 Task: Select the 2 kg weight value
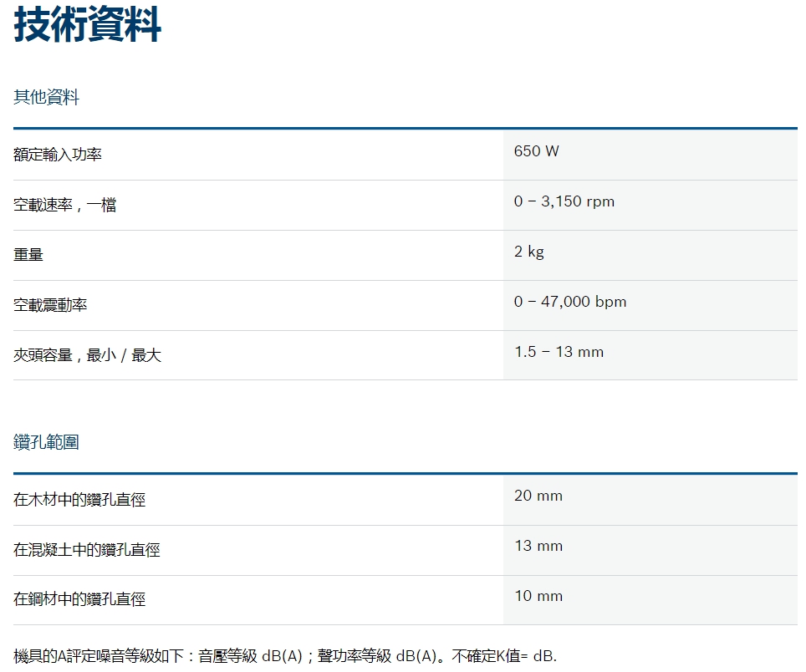point(529,252)
